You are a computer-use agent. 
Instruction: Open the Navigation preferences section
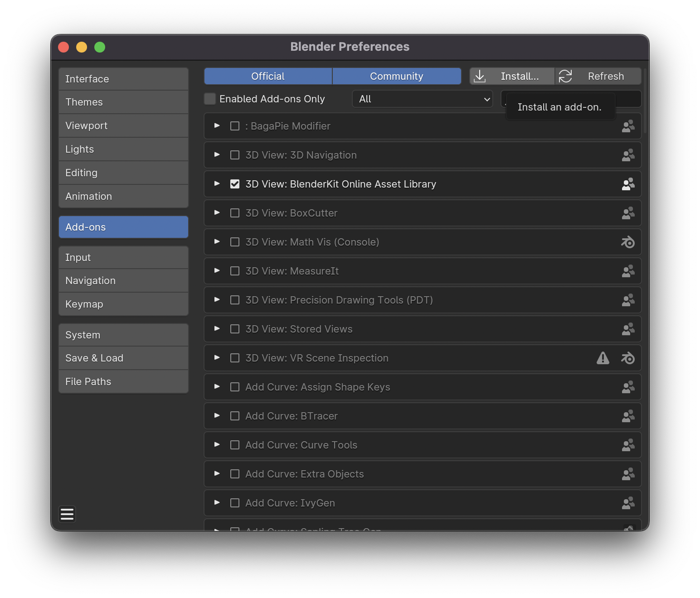[x=123, y=281]
